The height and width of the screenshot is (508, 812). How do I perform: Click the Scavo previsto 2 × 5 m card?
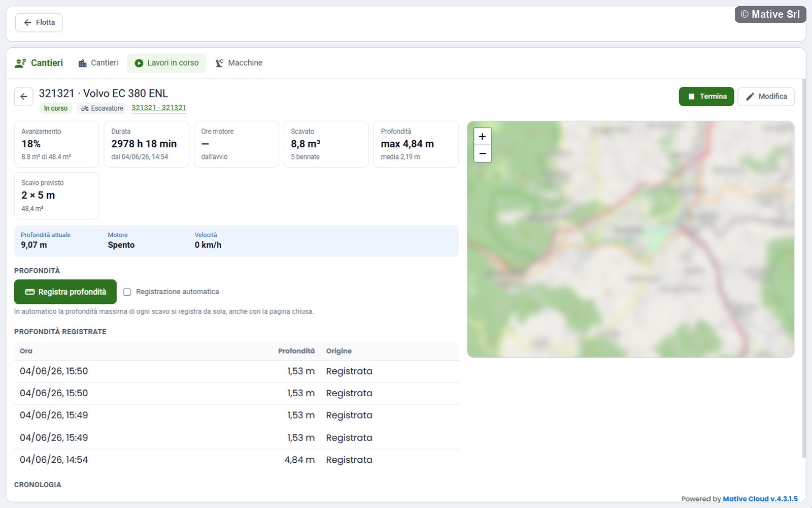click(x=56, y=196)
